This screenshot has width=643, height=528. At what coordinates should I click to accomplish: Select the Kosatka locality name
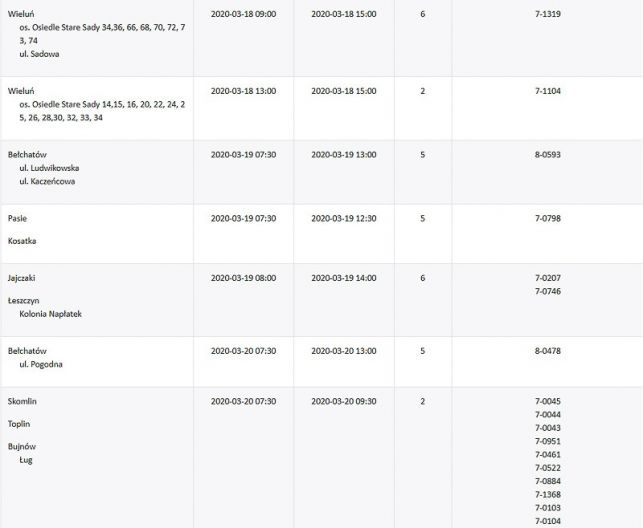tap(22, 241)
